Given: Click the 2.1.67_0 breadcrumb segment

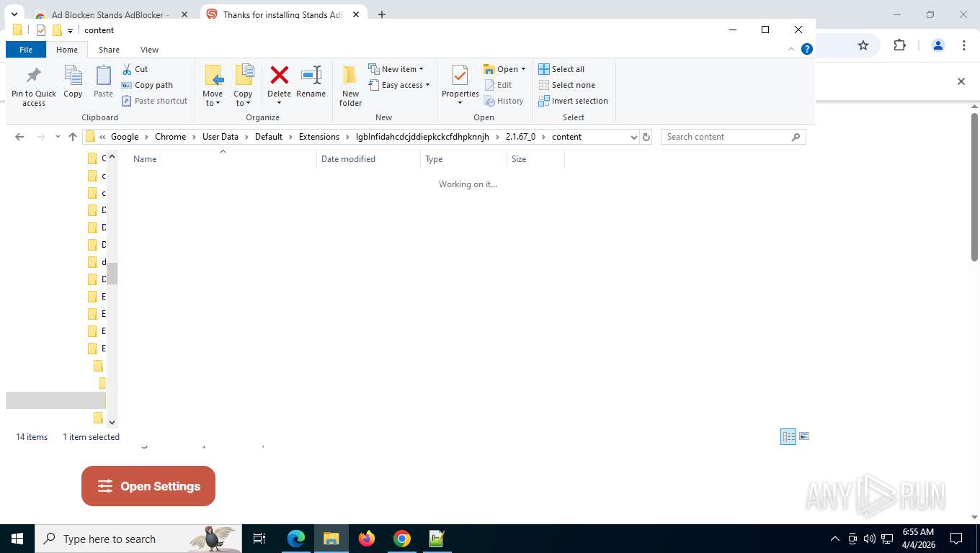Looking at the screenshot, I should (520, 137).
